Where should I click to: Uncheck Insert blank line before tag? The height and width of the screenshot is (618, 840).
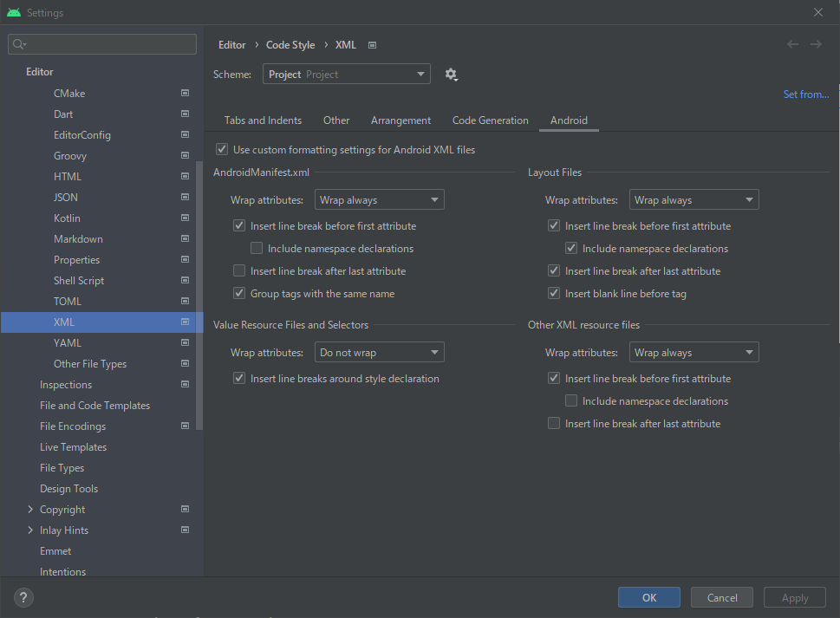(x=553, y=293)
